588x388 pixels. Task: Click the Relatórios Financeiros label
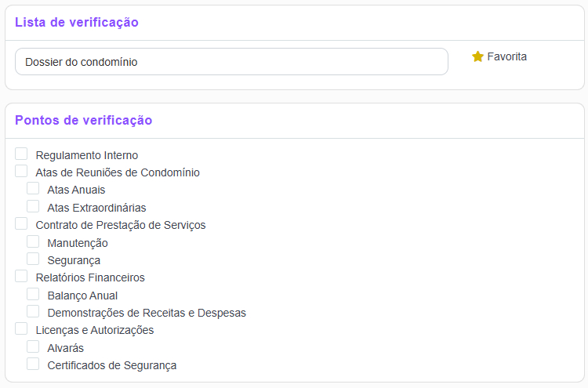(90, 277)
